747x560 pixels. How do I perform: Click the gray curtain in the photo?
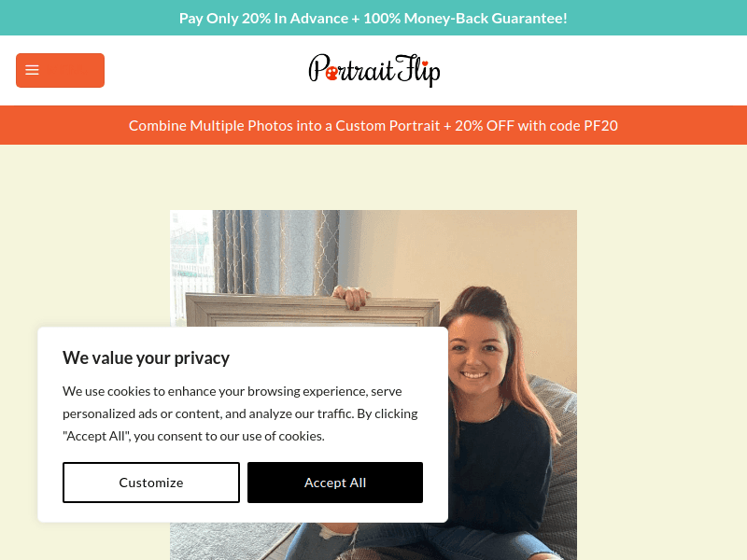coord(276,252)
